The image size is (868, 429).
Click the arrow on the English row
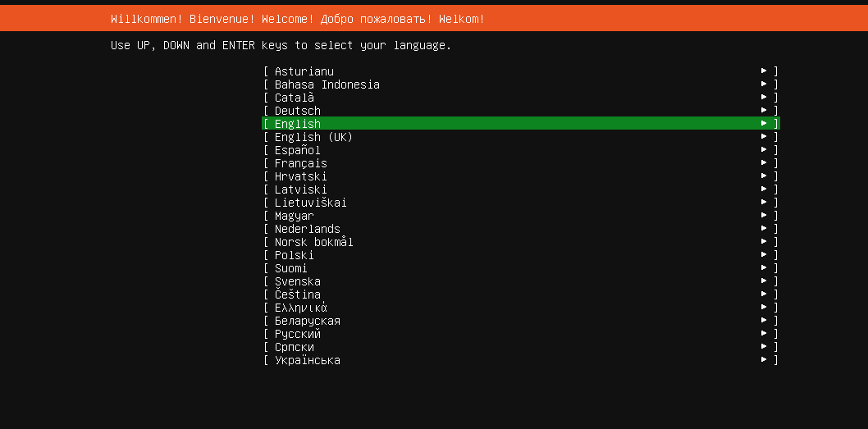(764, 123)
